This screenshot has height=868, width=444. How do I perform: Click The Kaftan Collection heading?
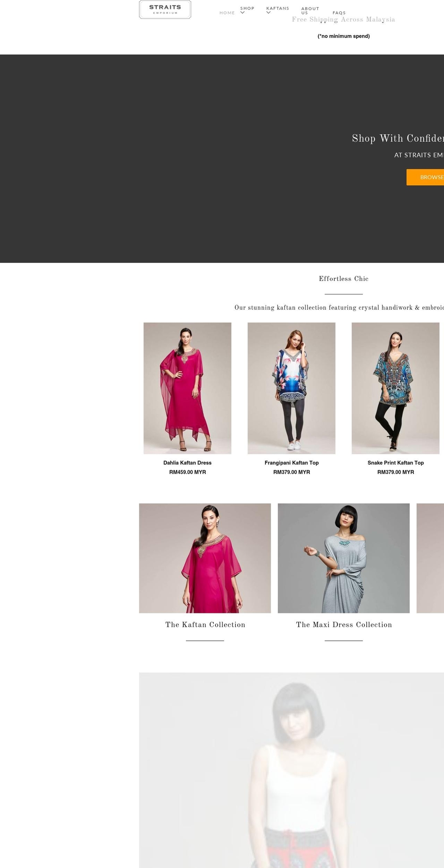(x=205, y=625)
